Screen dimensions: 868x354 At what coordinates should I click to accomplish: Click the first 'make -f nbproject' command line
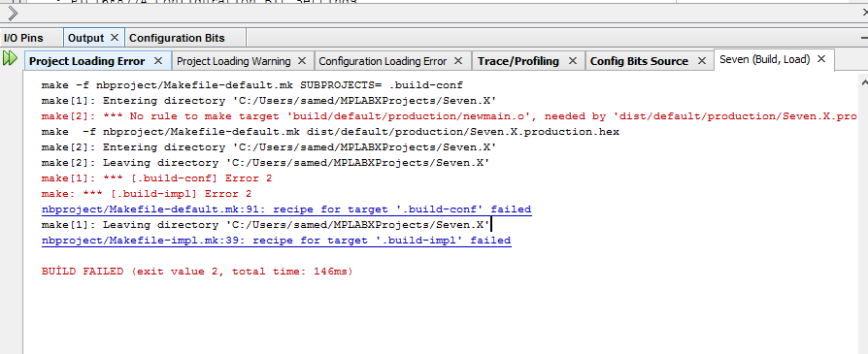click(x=251, y=85)
